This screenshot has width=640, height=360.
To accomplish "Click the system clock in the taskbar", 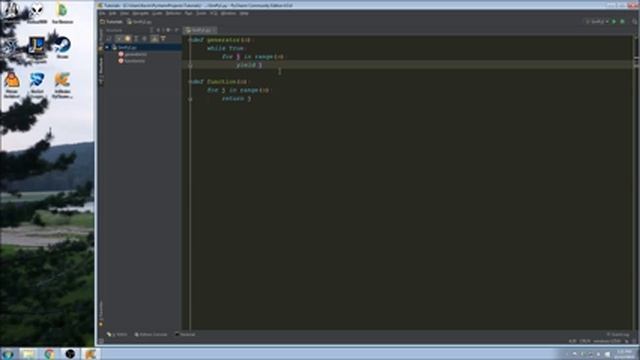I will tap(624, 354).
